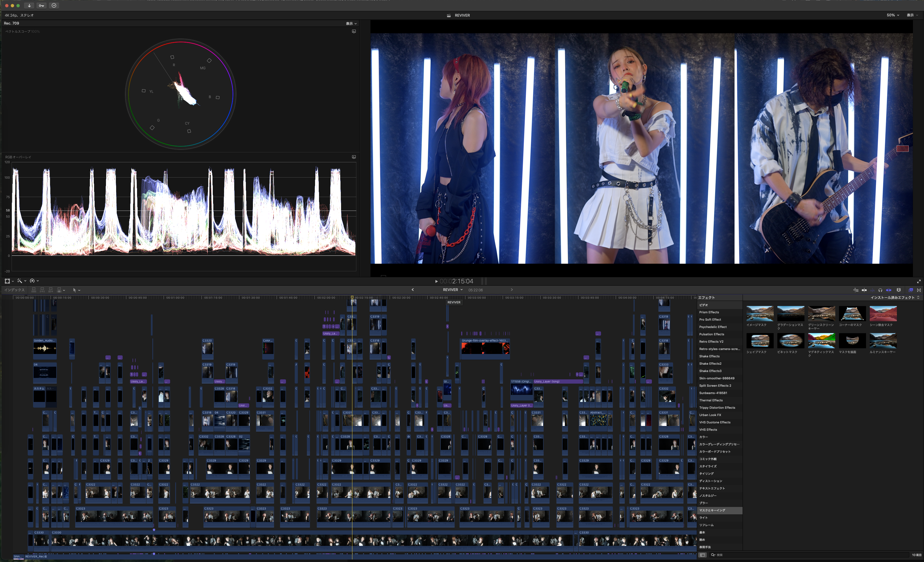Image resolution: width=924 pixels, height=562 pixels.
Task: Toggle the effects browser icon
Action: 911,290
